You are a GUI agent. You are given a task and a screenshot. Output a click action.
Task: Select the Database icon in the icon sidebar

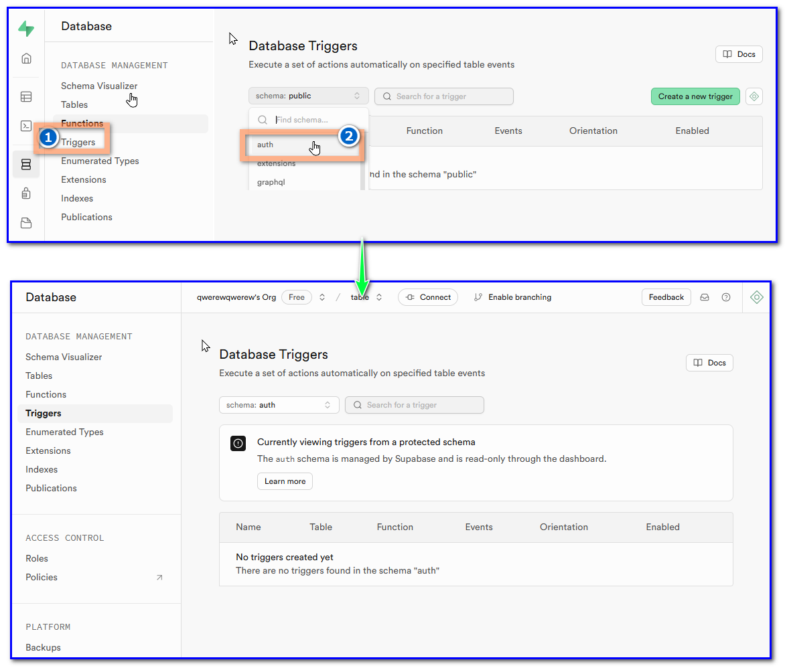coord(26,164)
